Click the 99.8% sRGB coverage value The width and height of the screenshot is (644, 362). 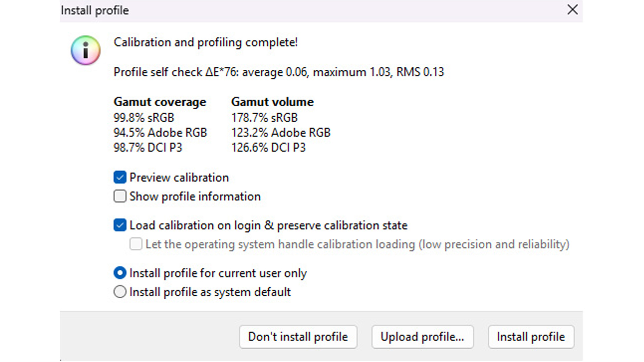(144, 118)
